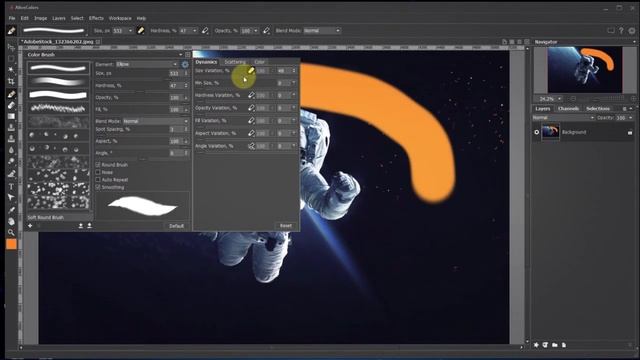Enable the Auto Repeat checkbox
The width and height of the screenshot is (640, 360).
click(98, 180)
